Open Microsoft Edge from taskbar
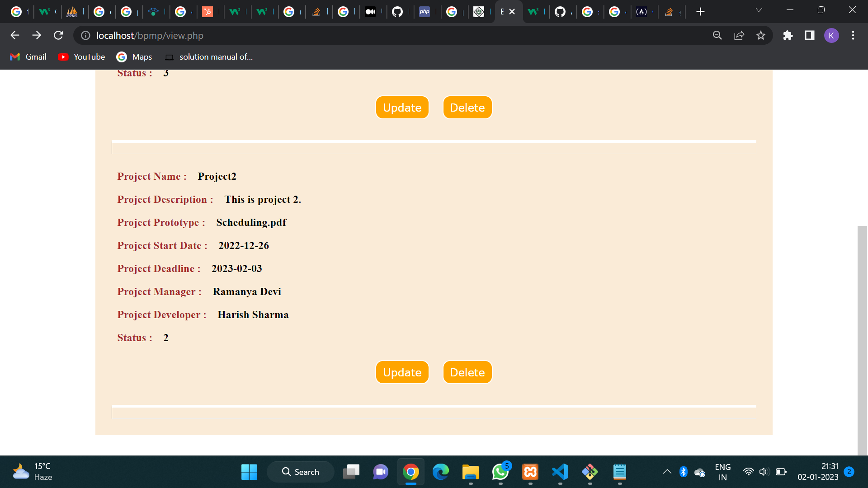Viewport: 868px width, 488px height. click(441, 472)
